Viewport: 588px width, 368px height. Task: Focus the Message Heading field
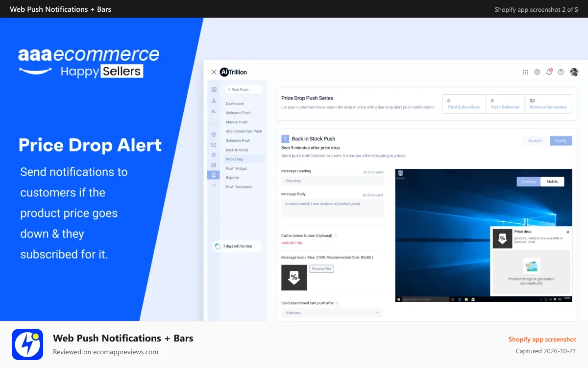[x=332, y=181]
